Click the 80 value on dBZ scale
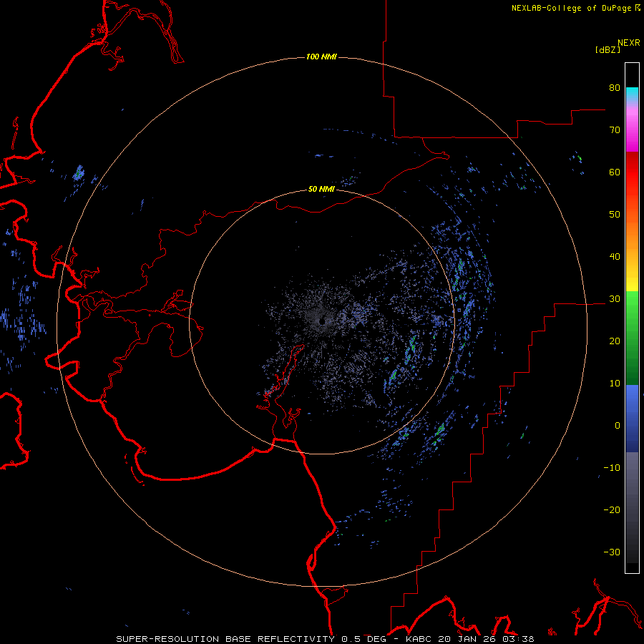This screenshot has height=644, width=644. 615,87
